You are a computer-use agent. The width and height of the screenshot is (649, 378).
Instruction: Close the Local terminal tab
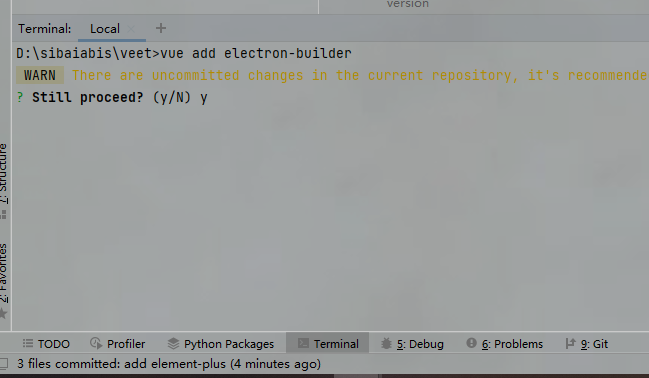click(131, 29)
